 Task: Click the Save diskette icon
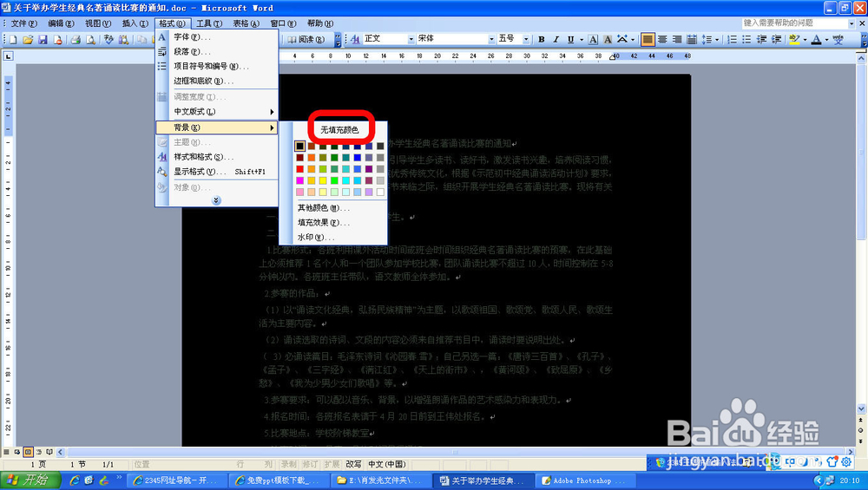click(x=43, y=40)
